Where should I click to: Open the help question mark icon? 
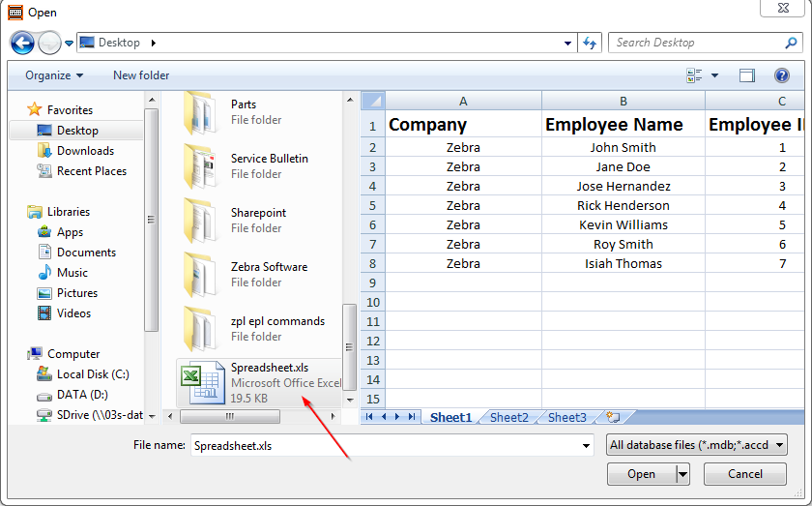(x=782, y=75)
